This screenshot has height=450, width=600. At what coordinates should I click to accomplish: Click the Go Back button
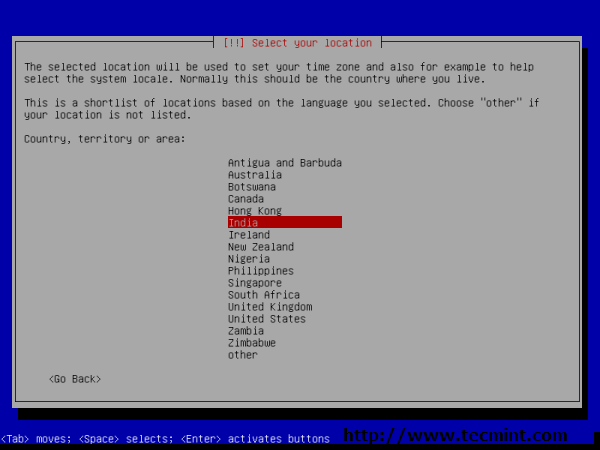coord(75,379)
